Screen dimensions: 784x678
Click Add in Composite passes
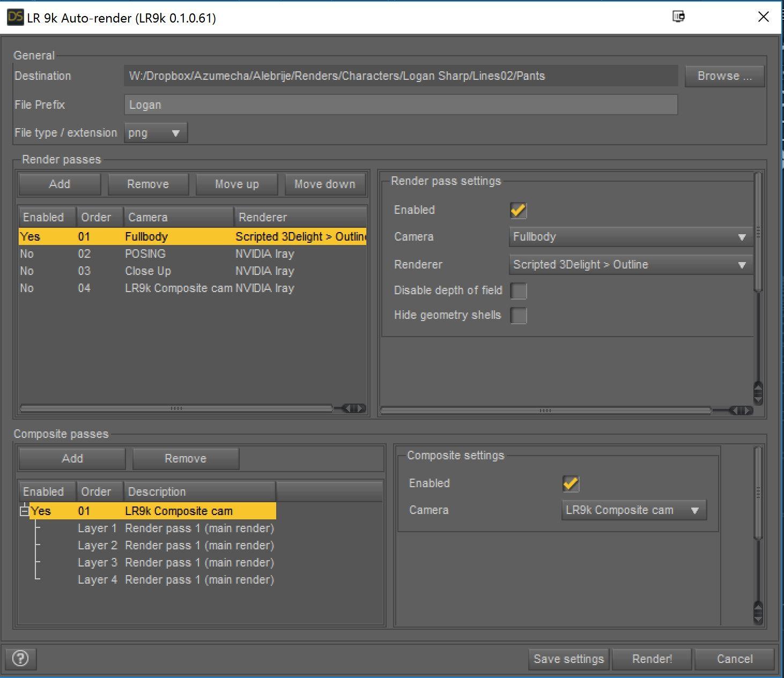click(x=72, y=459)
